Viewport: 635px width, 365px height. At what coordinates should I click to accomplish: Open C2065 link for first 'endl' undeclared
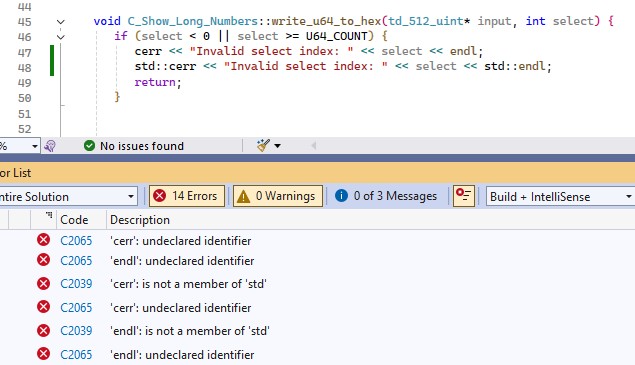[76, 260]
